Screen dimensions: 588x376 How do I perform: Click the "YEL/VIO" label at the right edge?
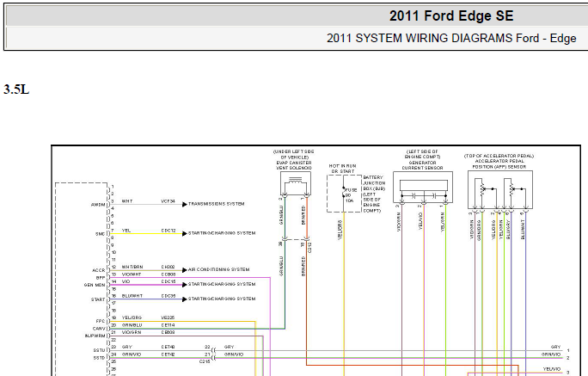tap(552, 369)
